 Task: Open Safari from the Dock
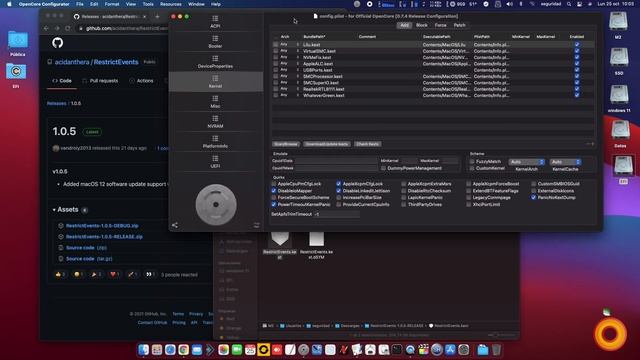(170, 350)
